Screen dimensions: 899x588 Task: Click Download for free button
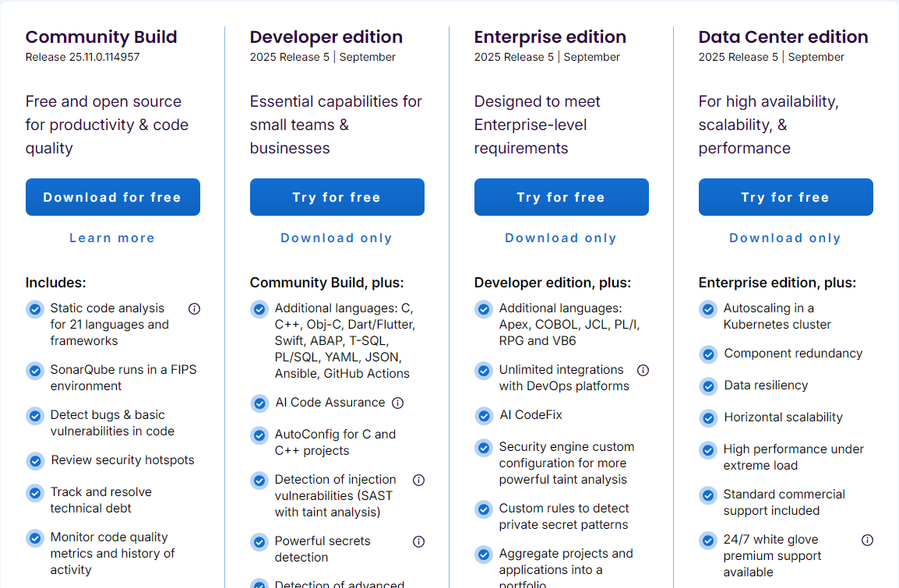coord(112,197)
